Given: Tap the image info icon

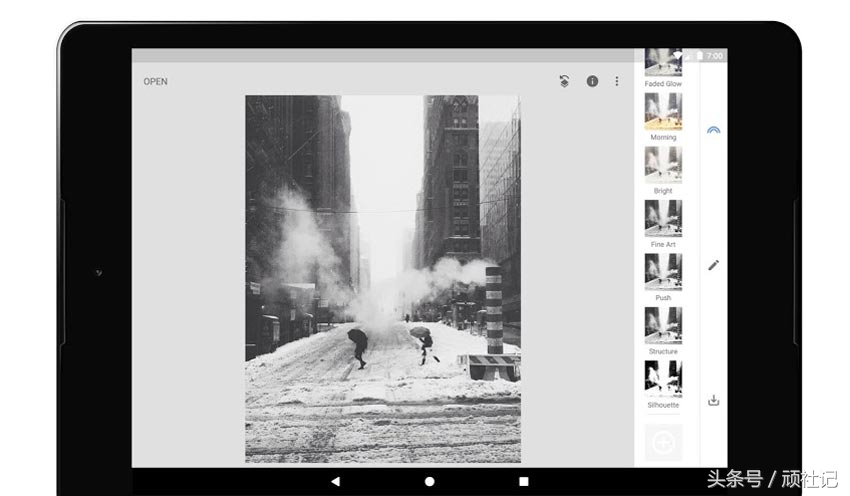Looking at the screenshot, I should coord(592,81).
